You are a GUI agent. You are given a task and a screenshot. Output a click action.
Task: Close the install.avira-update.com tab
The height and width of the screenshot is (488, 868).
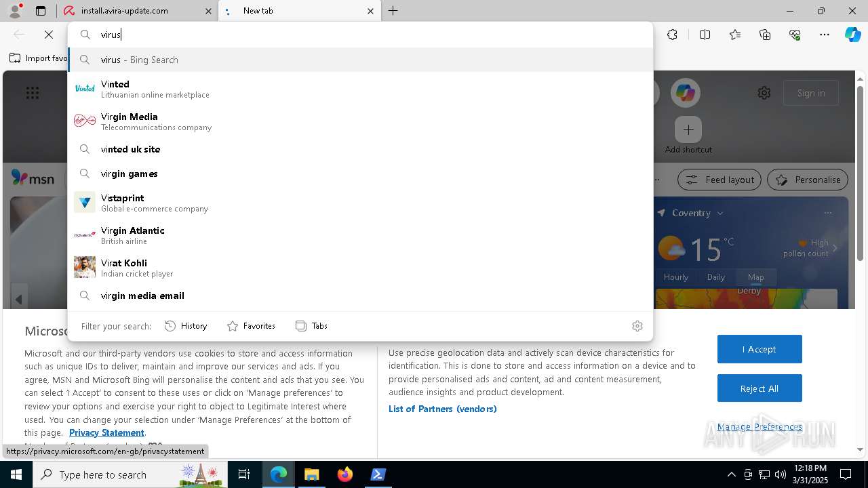(x=208, y=11)
